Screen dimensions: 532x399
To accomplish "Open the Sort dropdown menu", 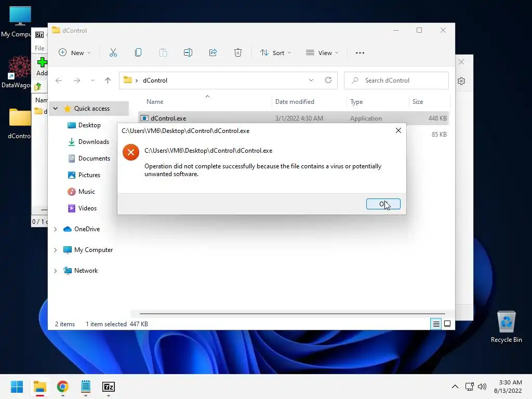I will click(x=275, y=52).
